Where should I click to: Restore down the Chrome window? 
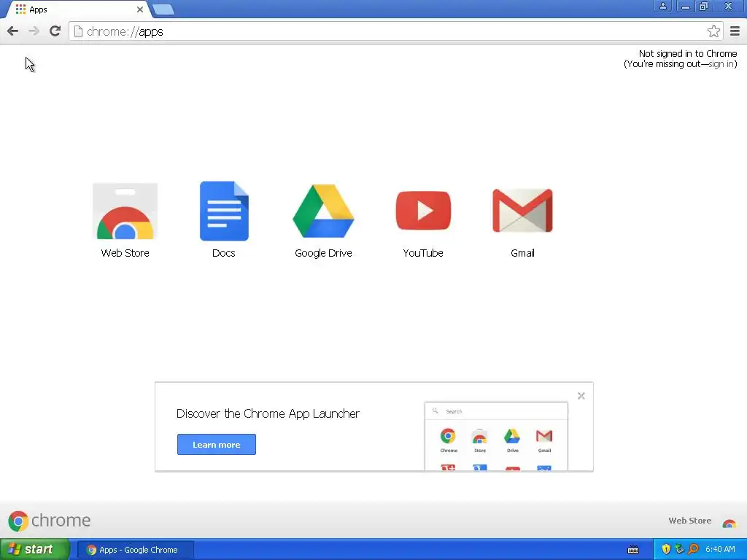click(703, 6)
